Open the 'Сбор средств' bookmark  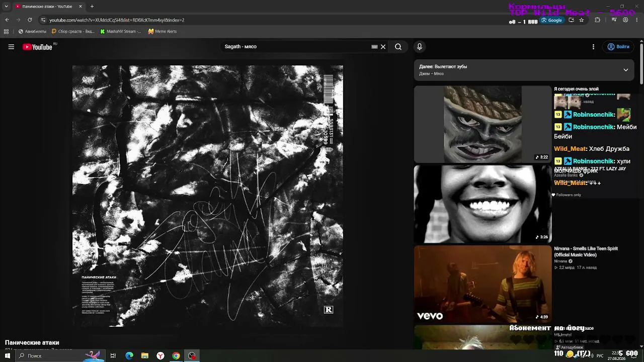coord(73,31)
